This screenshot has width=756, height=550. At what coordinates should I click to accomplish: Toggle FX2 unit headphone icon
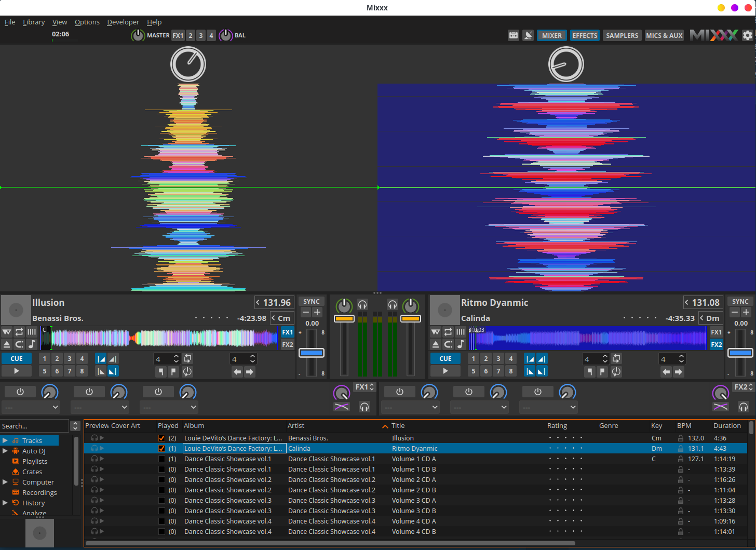(x=744, y=407)
